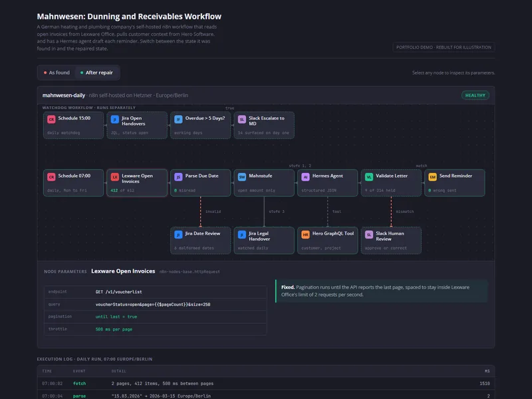532x399 pixels.
Task: Click the LX icon on Lexware Open Invoices node
Action: tap(114, 177)
